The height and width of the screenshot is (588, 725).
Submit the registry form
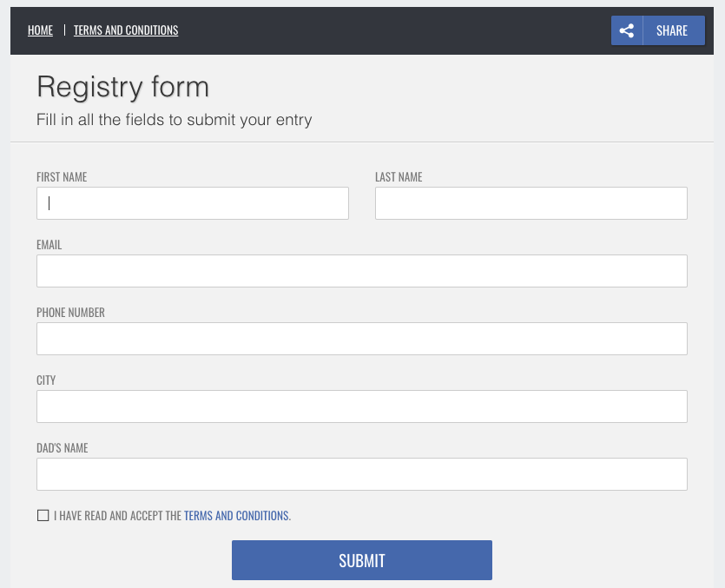point(361,560)
